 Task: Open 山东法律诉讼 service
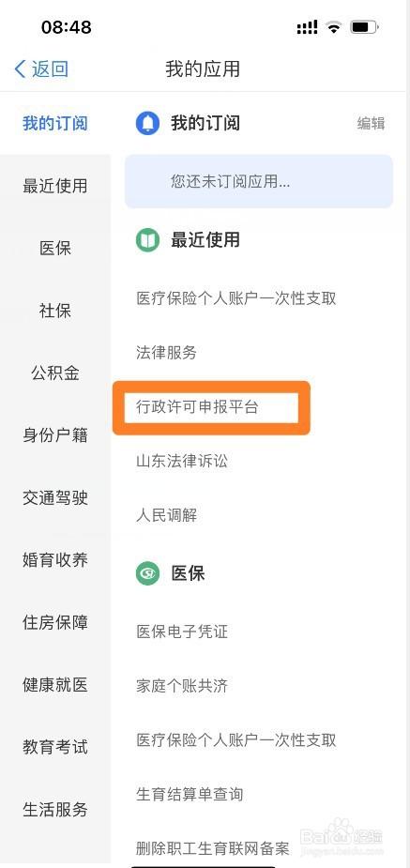point(182,461)
